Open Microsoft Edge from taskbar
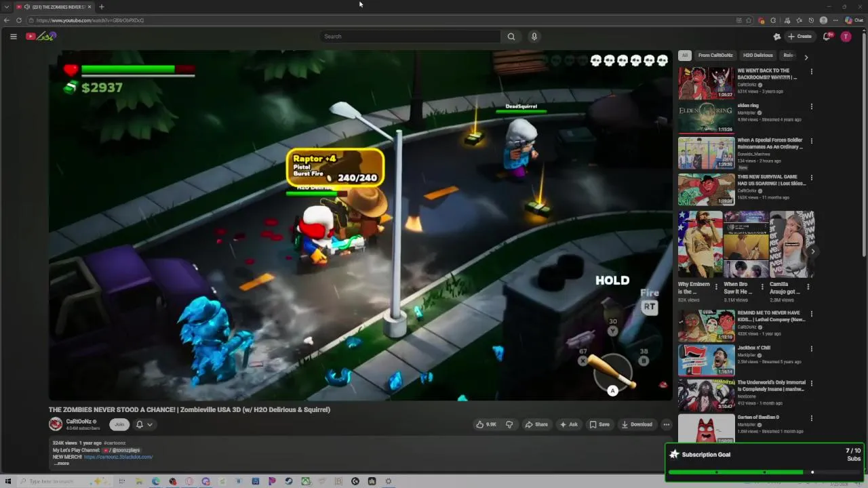Viewport: 868px width, 488px height. click(x=156, y=481)
